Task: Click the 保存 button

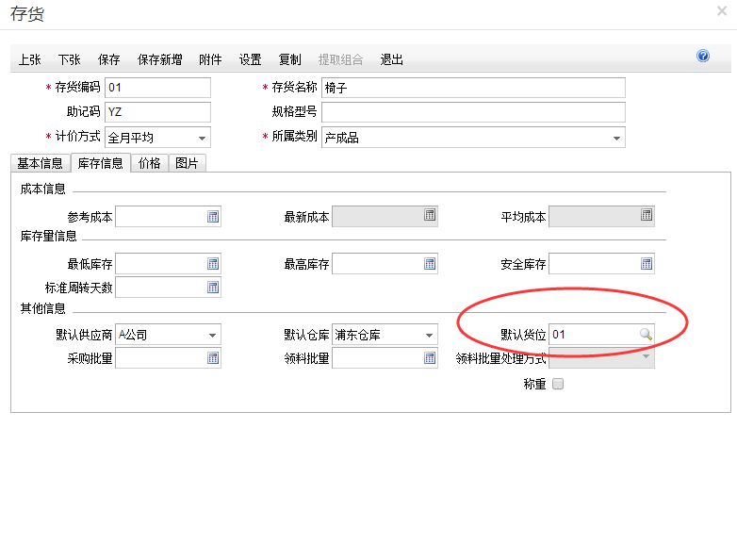Action: [x=109, y=59]
